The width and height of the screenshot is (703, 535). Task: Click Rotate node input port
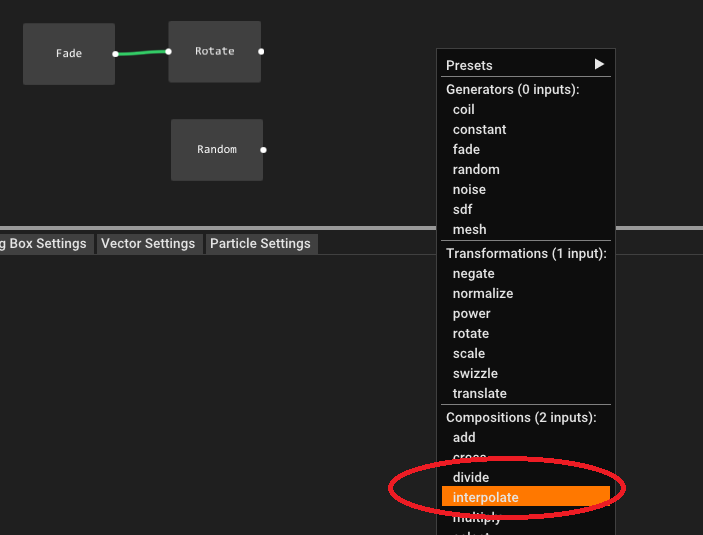tap(169, 52)
